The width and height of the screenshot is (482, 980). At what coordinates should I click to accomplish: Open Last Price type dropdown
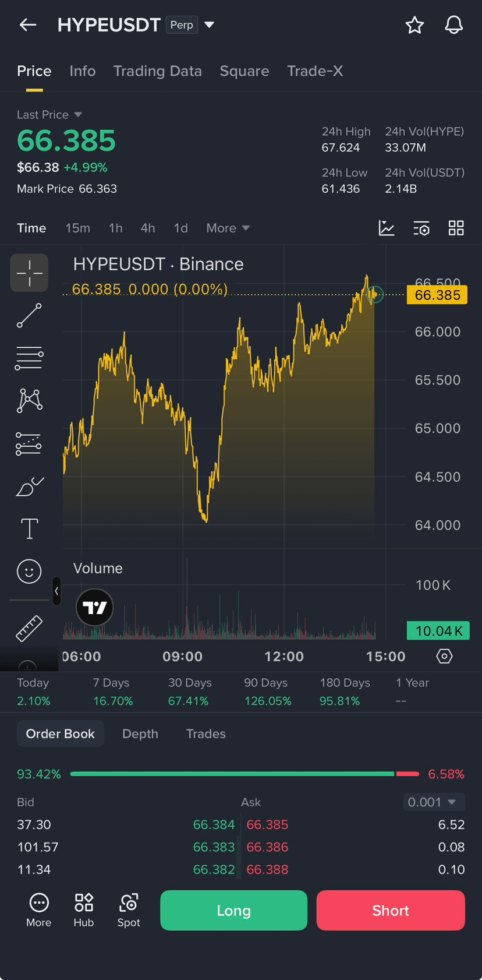point(49,115)
